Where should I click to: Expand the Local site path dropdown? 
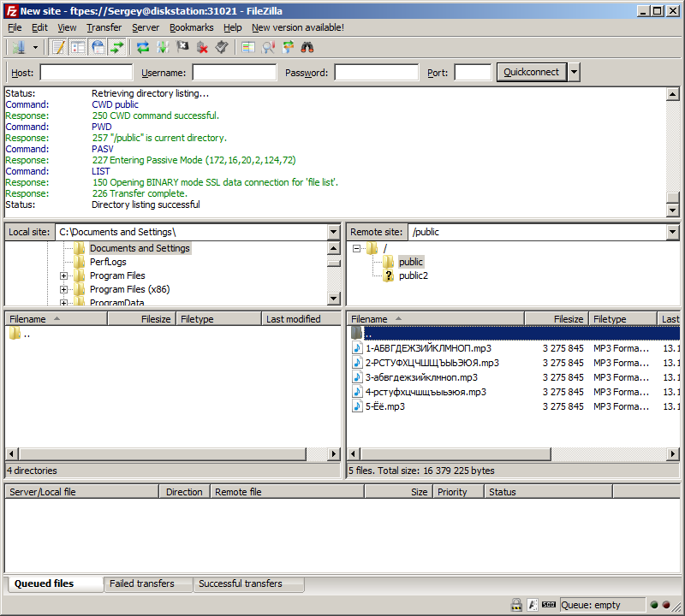click(334, 232)
